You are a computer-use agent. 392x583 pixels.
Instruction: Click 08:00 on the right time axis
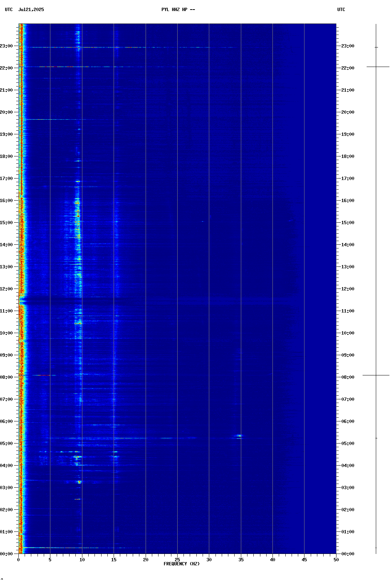348,377
